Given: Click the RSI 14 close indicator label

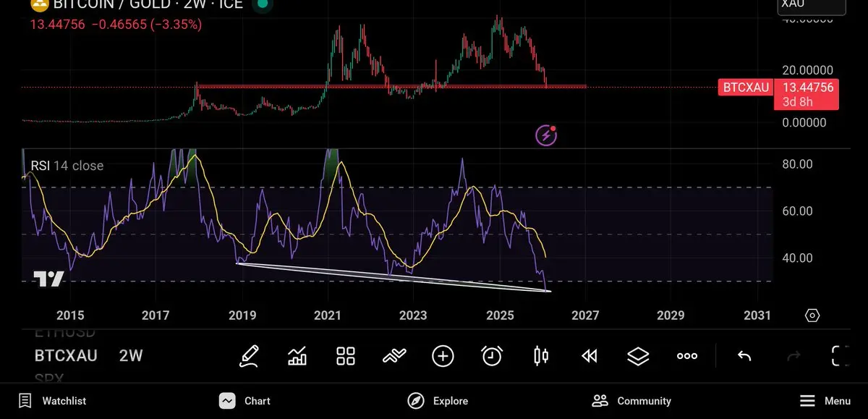Looking at the screenshot, I should click(67, 166).
